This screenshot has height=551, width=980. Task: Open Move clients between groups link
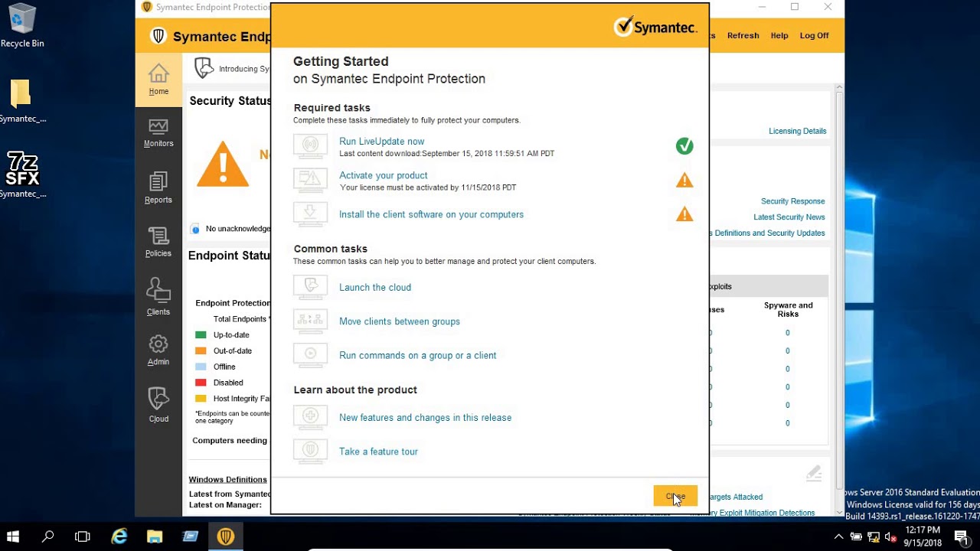coord(400,321)
